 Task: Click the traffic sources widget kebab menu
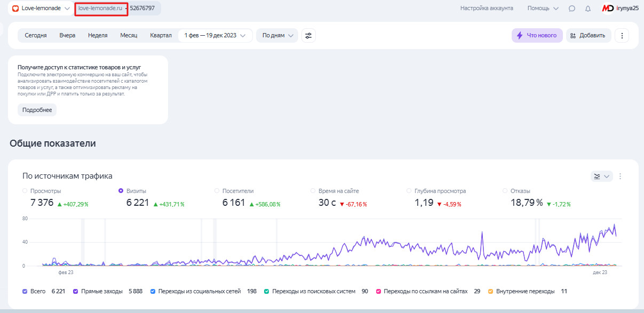click(x=621, y=176)
